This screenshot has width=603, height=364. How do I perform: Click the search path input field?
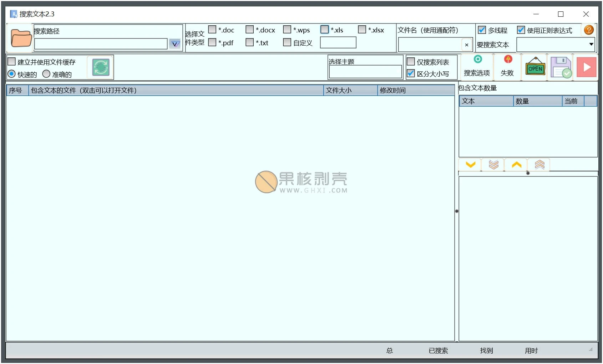101,44
